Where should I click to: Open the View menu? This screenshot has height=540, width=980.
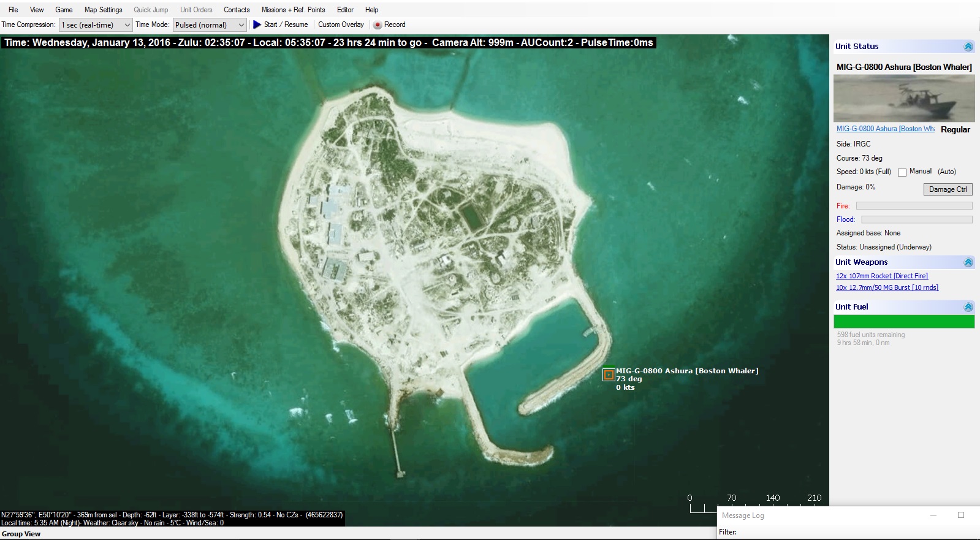pos(37,10)
